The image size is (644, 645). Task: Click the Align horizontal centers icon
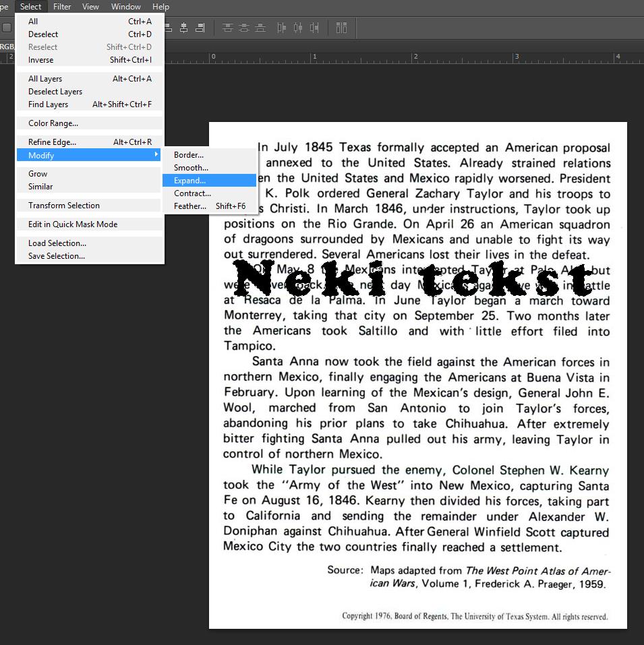[x=184, y=28]
